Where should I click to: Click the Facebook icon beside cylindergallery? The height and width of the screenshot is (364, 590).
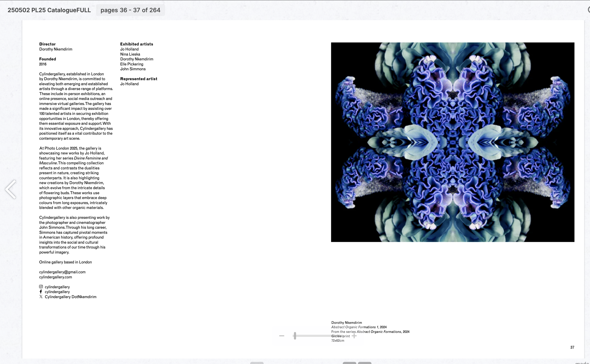41,292
